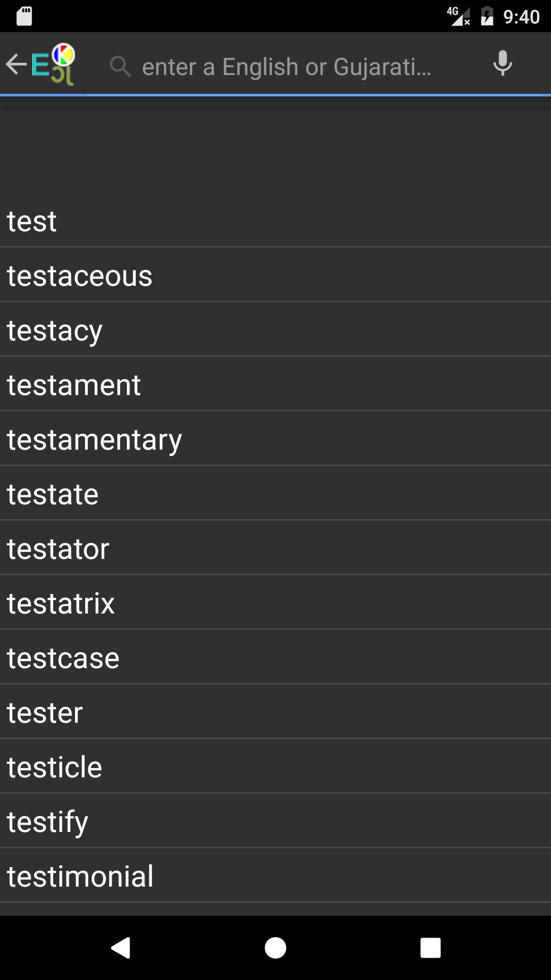Tap the search magnifier icon
Image resolution: width=551 pixels, height=980 pixels.
point(121,65)
